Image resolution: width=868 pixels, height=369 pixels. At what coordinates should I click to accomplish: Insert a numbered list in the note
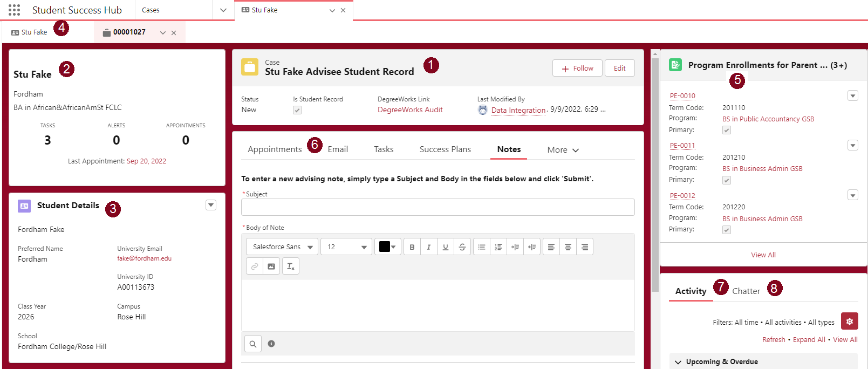point(498,247)
